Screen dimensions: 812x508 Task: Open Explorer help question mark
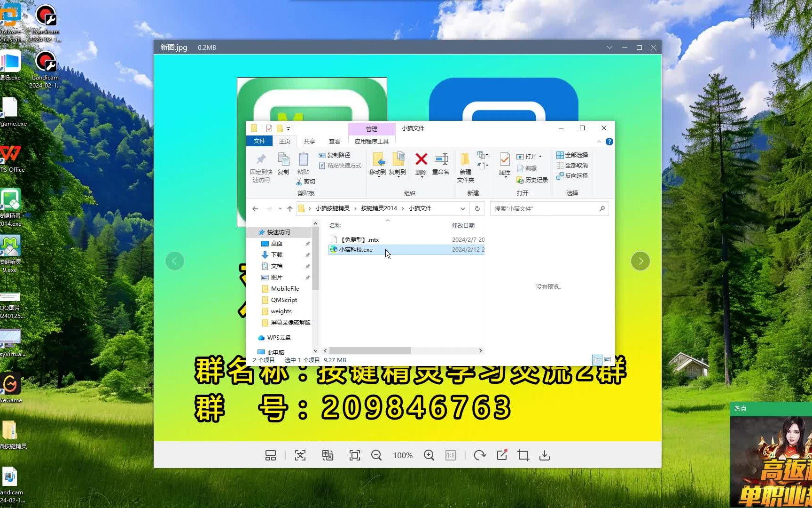click(609, 142)
